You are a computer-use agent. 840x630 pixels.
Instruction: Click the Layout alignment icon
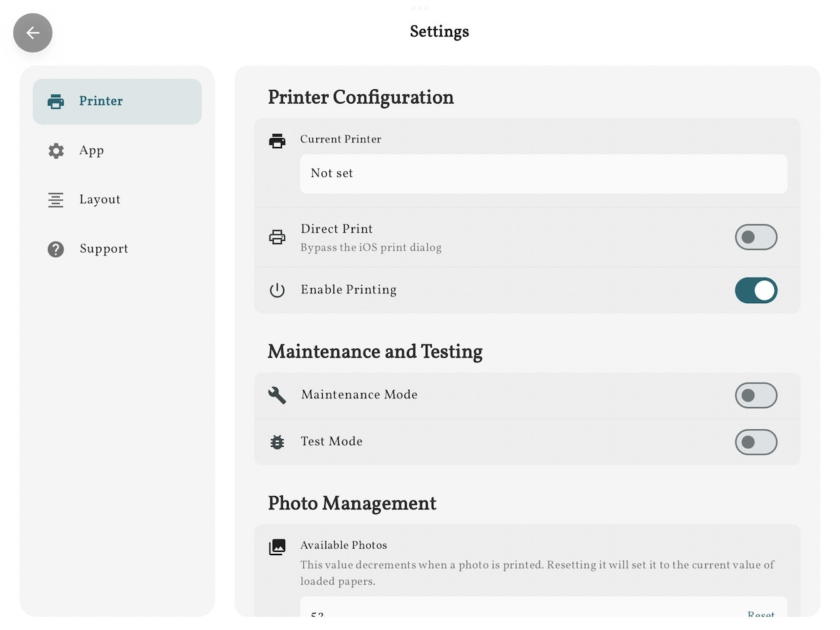[56, 200]
